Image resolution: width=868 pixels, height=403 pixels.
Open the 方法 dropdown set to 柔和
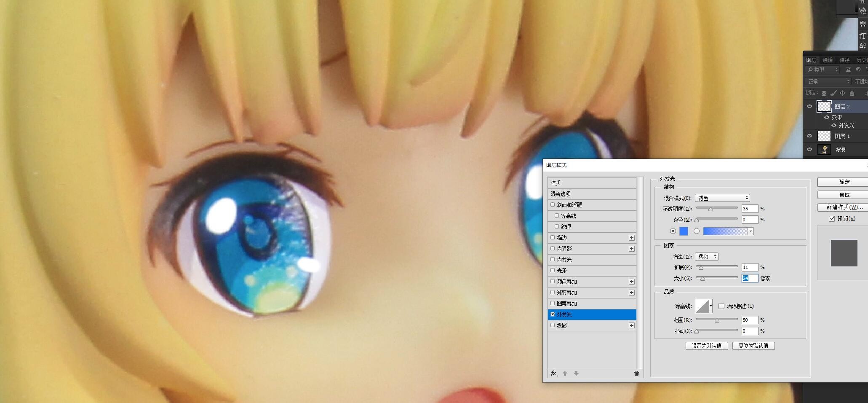click(x=707, y=256)
